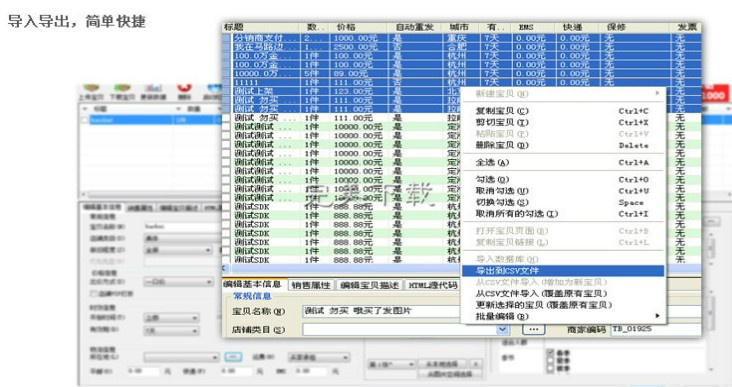Select 删除宝贝 in the context menu

[562, 145]
